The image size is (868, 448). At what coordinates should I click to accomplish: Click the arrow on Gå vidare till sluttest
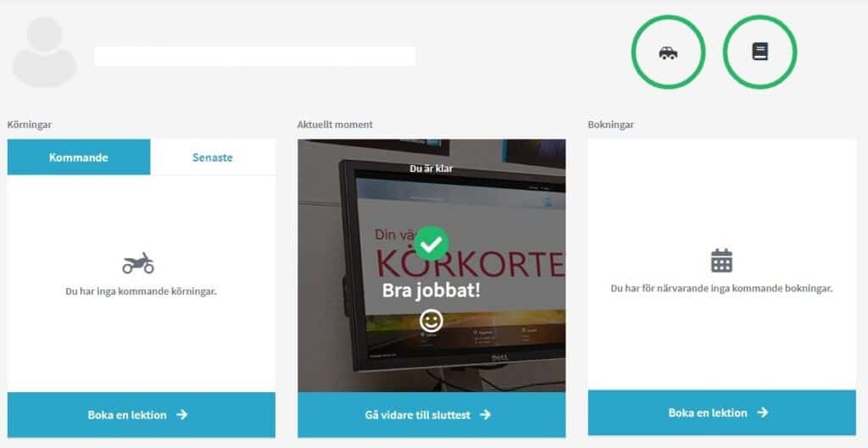(486, 415)
